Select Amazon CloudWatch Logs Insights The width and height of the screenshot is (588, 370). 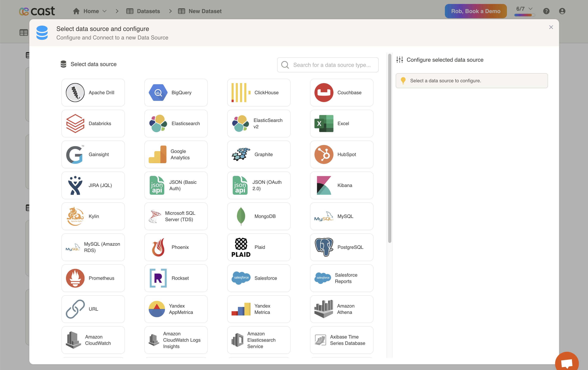pos(176,340)
